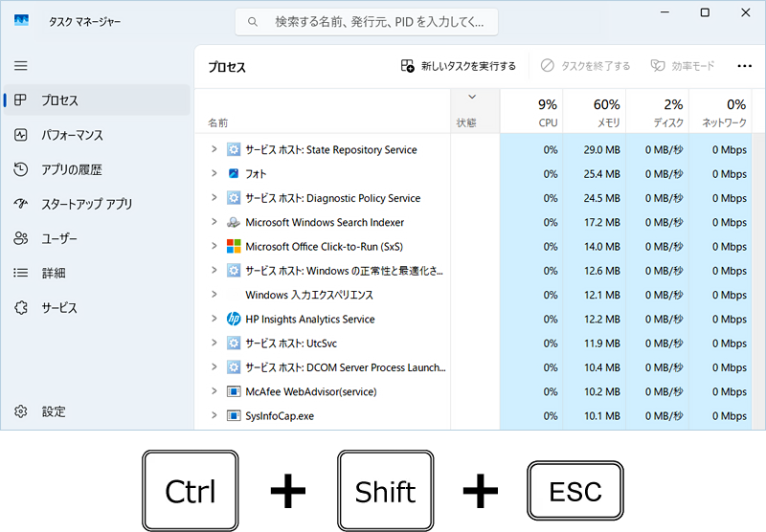
Task: Expand the フォト process row
Action: click(x=214, y=173)
